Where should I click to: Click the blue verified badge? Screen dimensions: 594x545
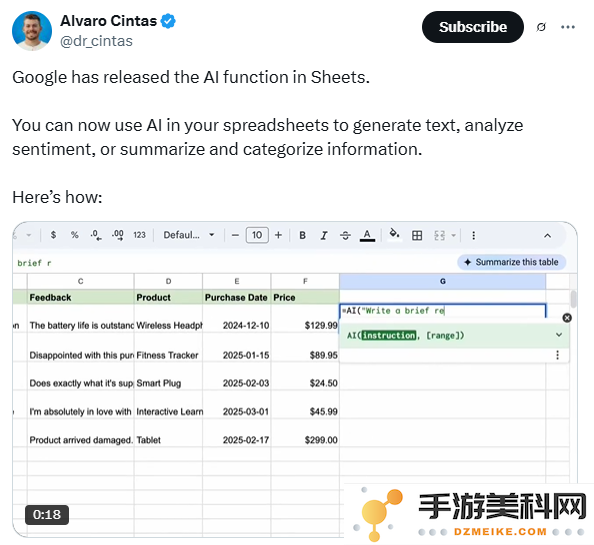[168, 21]
